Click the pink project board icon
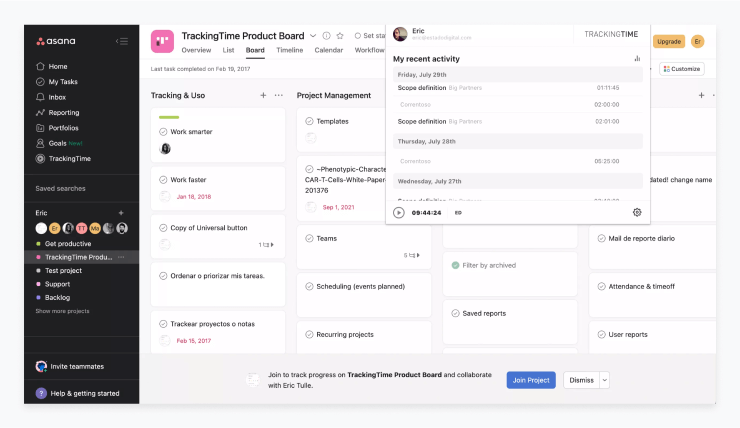The width and height of the screenshot is (740, 428). click(162, 42)
